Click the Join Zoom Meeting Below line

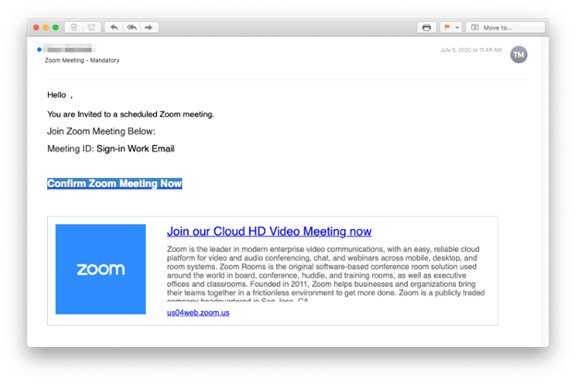coord(101,131)
